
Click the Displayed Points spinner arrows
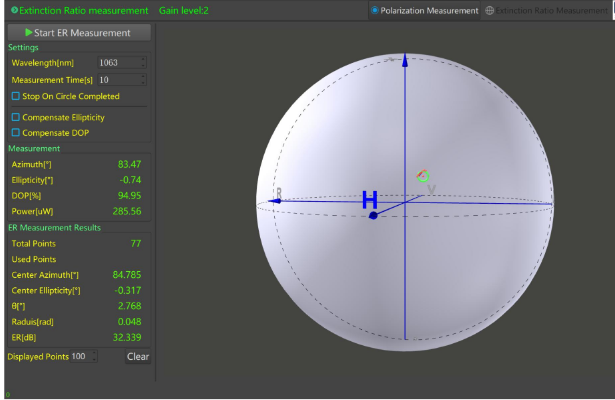[95, 356]
